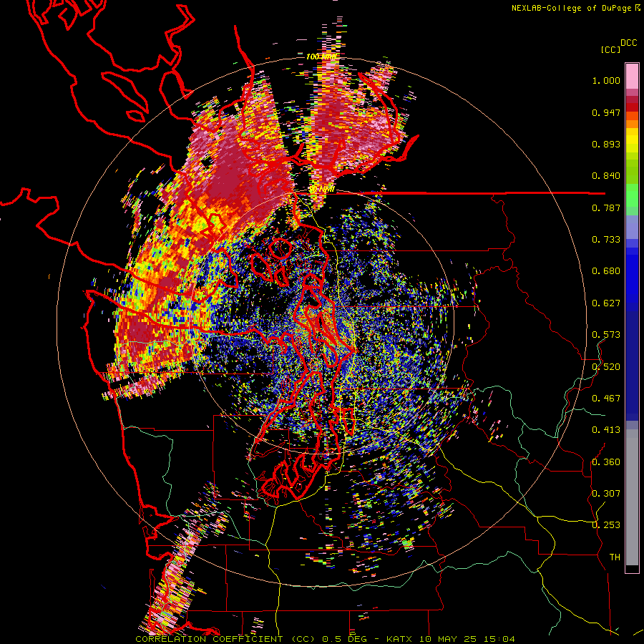Click the 100 NMI range ring label
This screenshot has height=644, width=644.
321,57
